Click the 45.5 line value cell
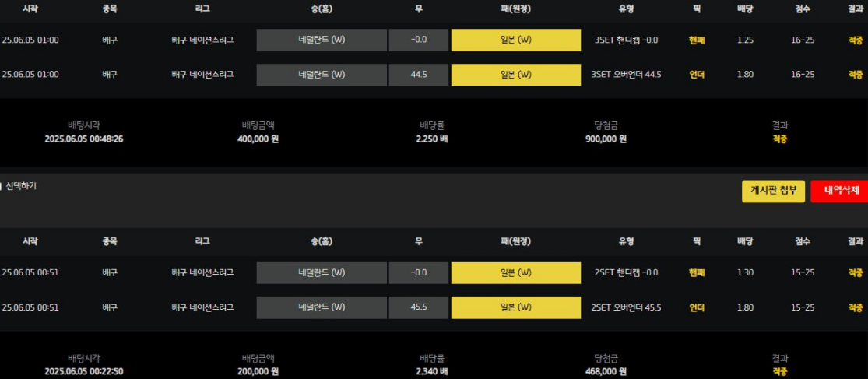Viewport: 868px width, 379px height. (x=419, y=307)
